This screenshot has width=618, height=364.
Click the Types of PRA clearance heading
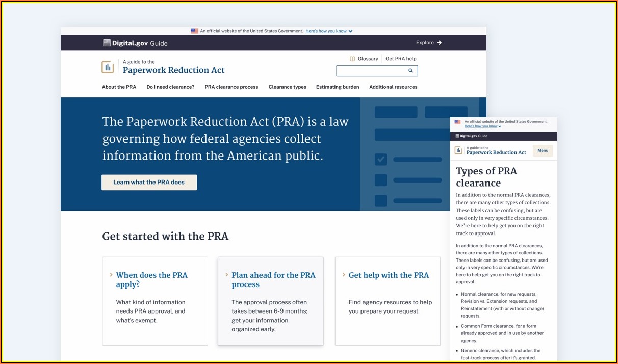[486, 177]
